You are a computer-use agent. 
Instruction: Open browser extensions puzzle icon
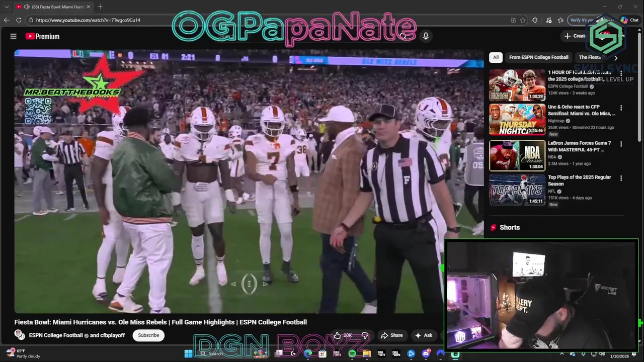click(x=535, y=20)
